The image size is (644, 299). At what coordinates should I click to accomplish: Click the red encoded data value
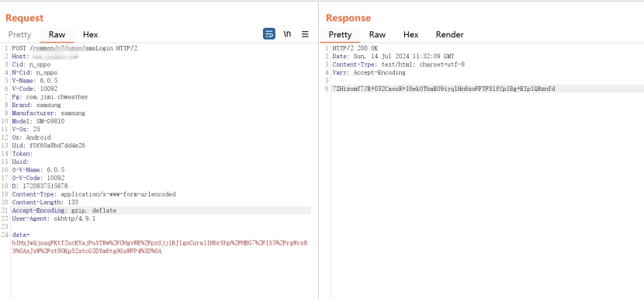pyautogui.click(x=160, y=247)
